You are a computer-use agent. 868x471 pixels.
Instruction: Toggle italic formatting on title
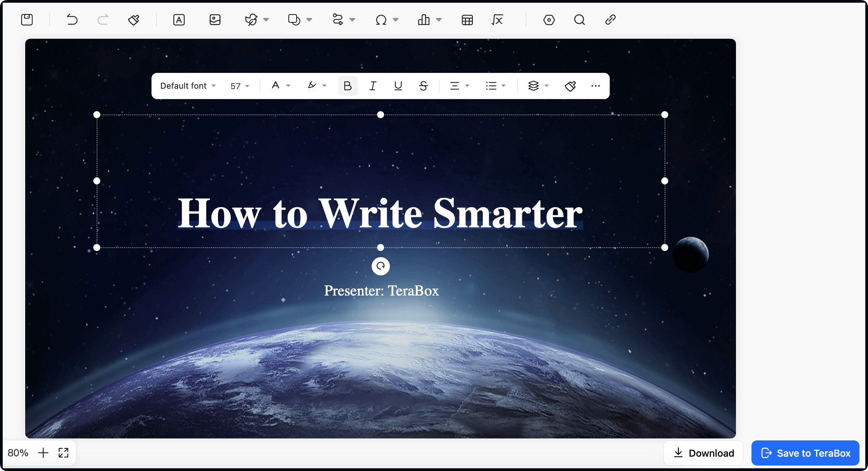pos(372,86)
